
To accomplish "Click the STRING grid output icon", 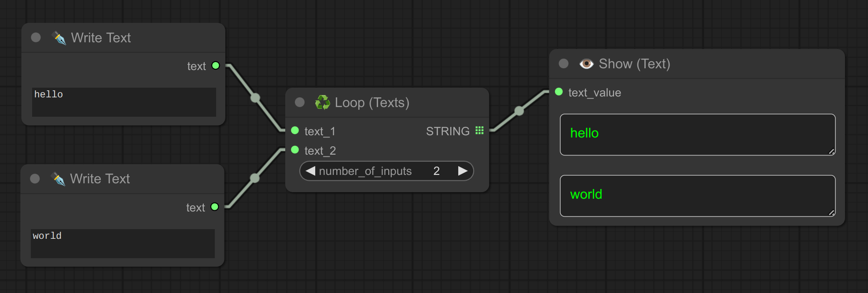I will click(x=479, y=130).
